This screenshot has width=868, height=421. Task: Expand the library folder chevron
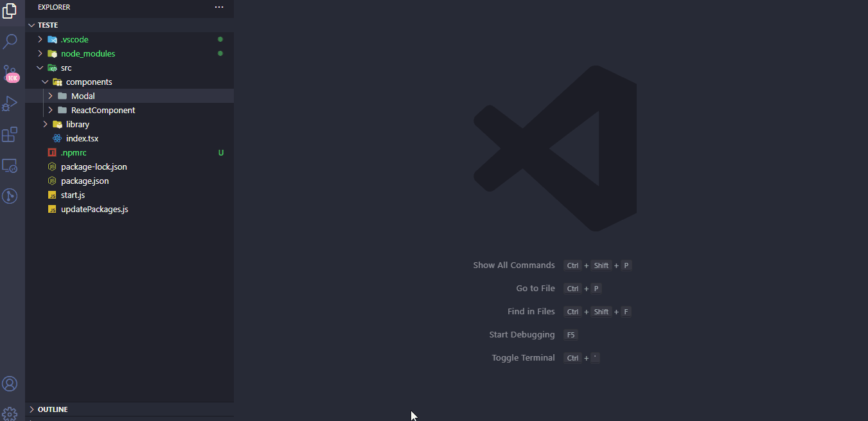[46, 124]
